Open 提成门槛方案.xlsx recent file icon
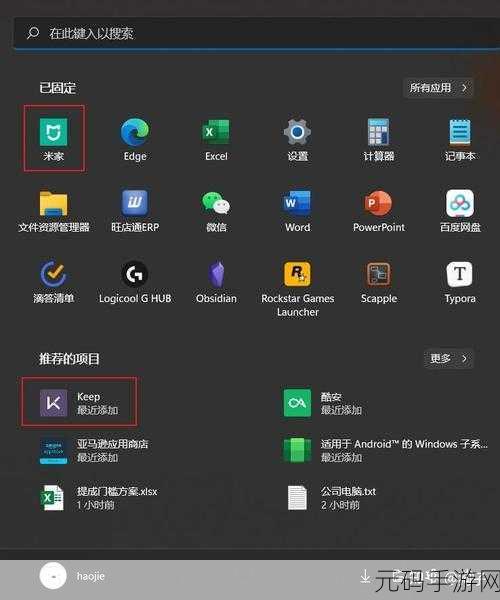 pyautogui.click(x=52, y=498)
